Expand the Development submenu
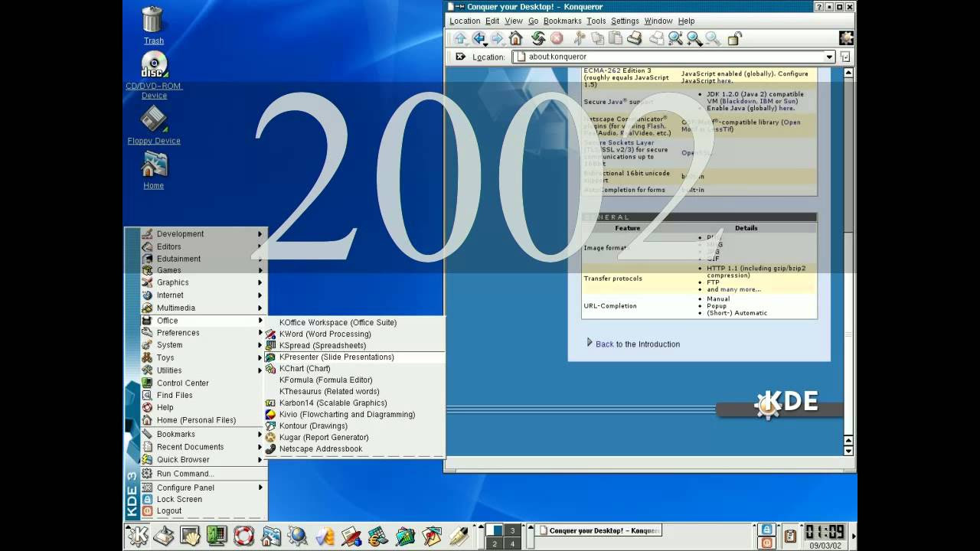This screenshot has width=980, height=551. 202,234
